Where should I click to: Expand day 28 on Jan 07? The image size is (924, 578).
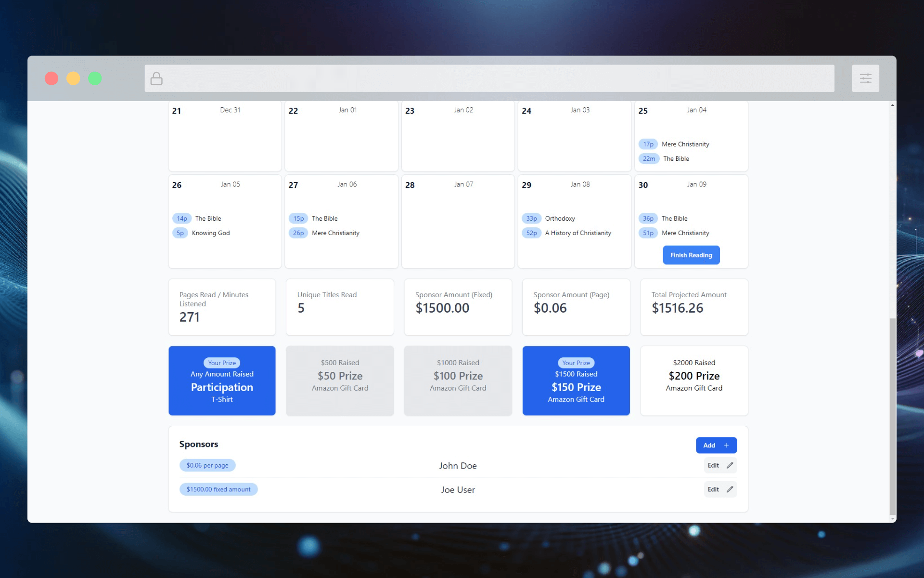click(458, 222)
